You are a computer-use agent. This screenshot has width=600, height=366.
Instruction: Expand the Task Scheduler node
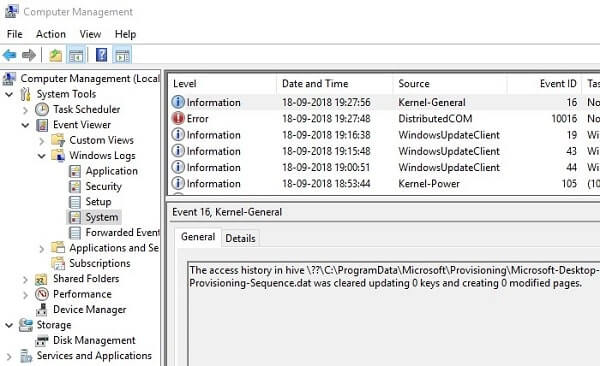(x=25, y=110)
